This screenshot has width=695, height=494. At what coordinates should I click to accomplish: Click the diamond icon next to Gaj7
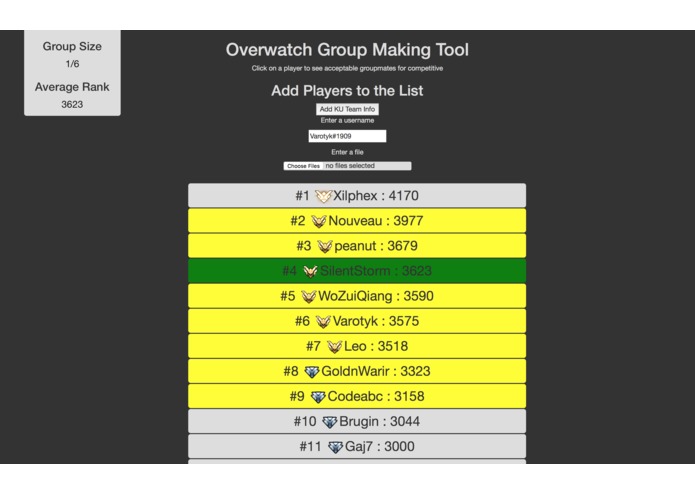pyautogui.click(x=336, y=447)
